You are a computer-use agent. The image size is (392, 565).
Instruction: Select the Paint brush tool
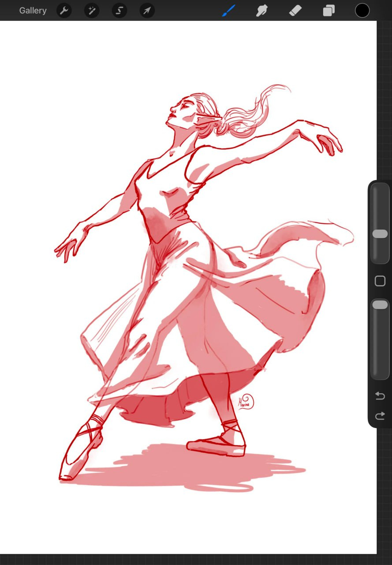coord(228,11)
